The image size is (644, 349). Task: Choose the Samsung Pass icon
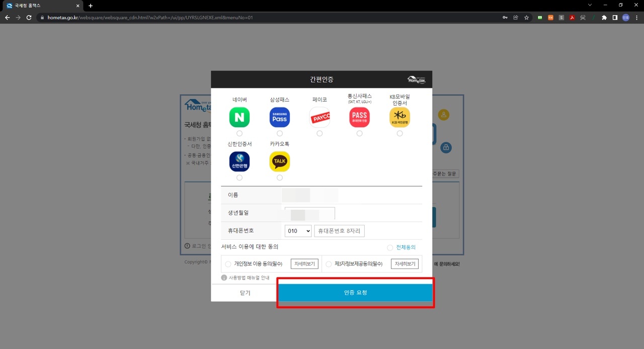pyautogui.click(x=280, y=117)
